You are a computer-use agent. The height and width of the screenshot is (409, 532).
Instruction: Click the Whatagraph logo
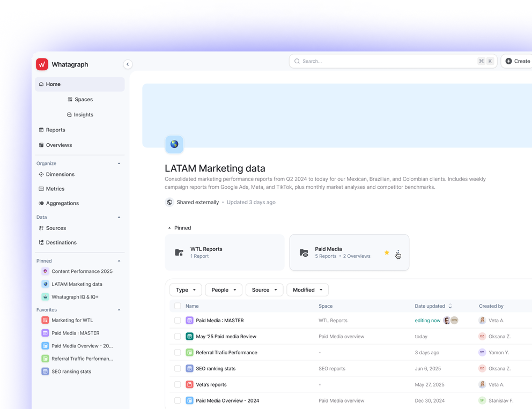(x=61, y=64)
